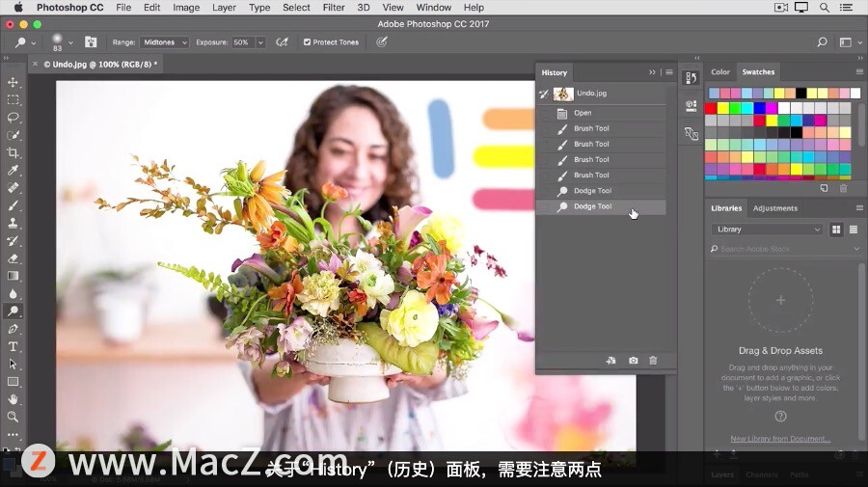The width and height of the screenshot is (868, 487).
Task: Select the Eraser tool
Action: coord(13,258)
